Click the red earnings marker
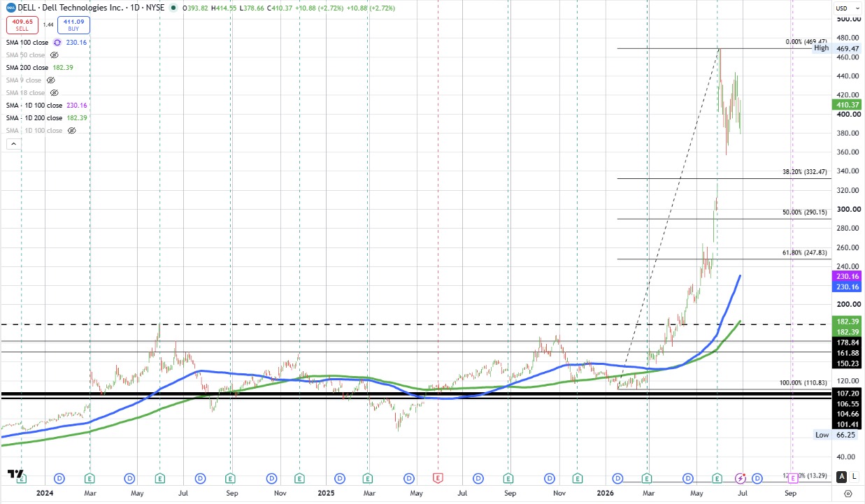This screenshot has height=504, width=865. pyautogui.click(x=438, y=478)
